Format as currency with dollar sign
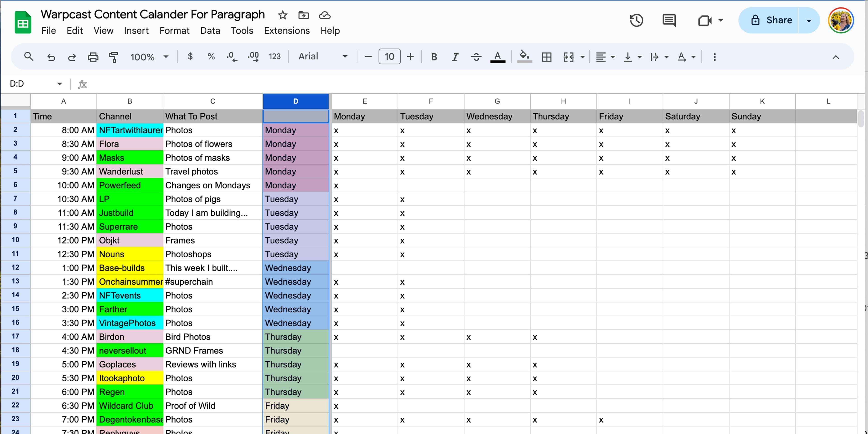Image resolution: width=868 pixels, height=434 pixels. point(190,57)
